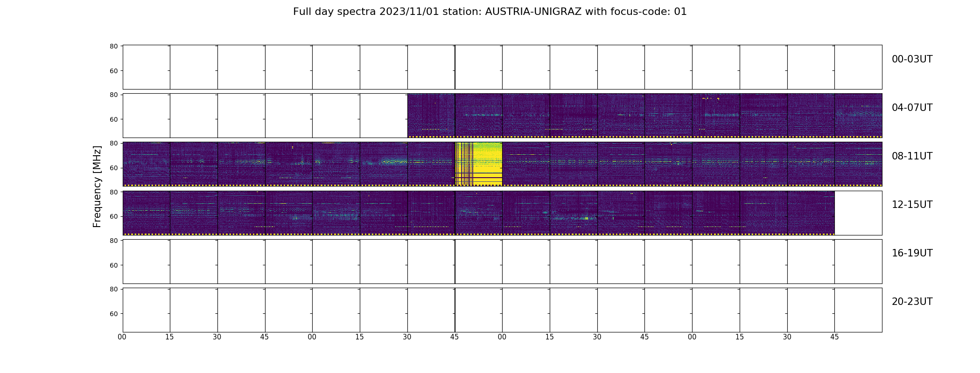Click the Frequency [MHz] axis label
This screenshot has width=980, height=373.
pyautogui.click(x=97, y=186)
